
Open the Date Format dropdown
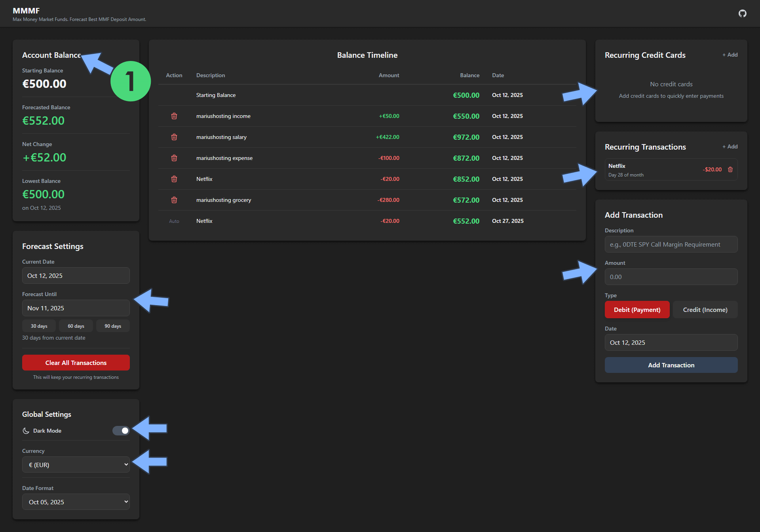coord(76,502)
